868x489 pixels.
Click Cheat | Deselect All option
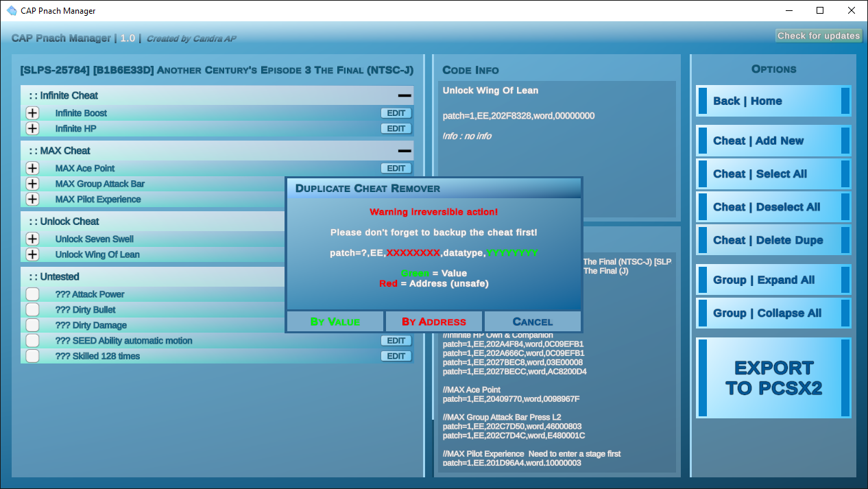[x=773, y=207]
